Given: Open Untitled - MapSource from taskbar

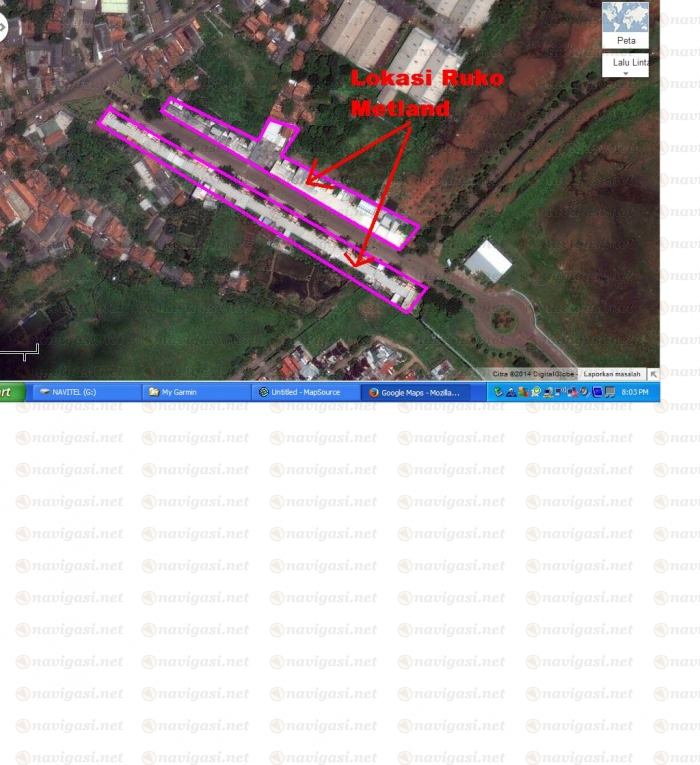Looking at the screenshot, I should (x=304, y=392).
